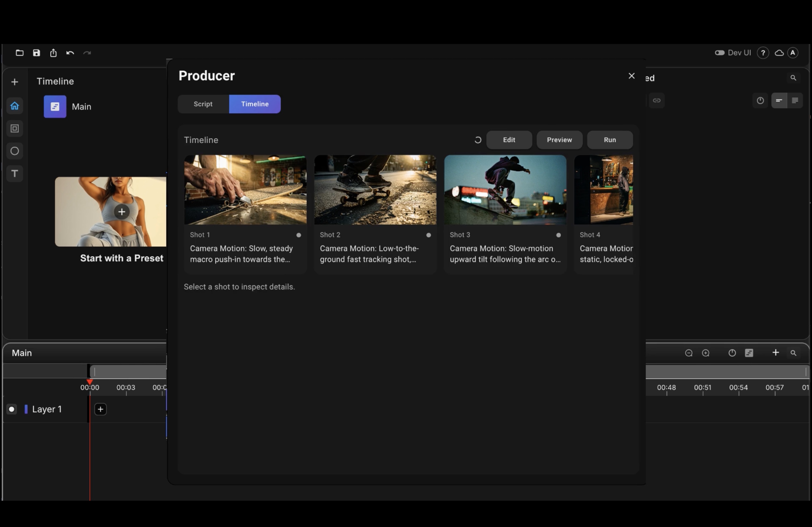Click the timeline plus add icon
This screenshot has width=812, height=527.
point(775,353)
